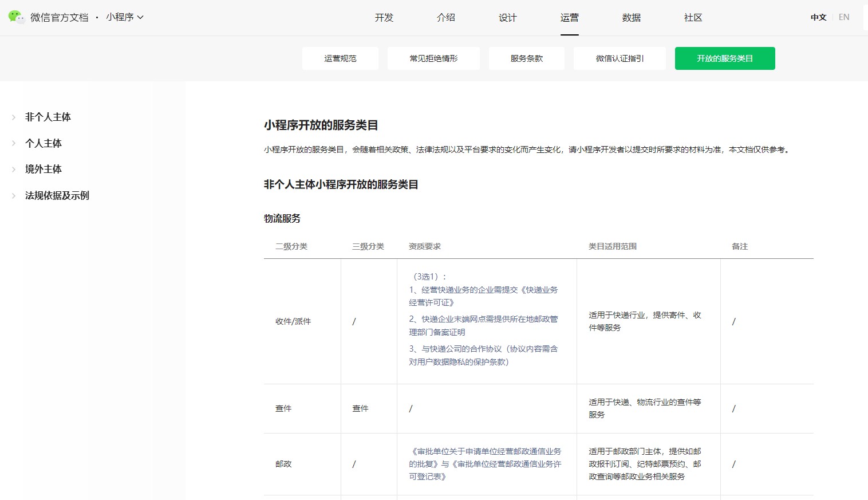Click the intro paragraph about 相关政策

tap(528, 149)
